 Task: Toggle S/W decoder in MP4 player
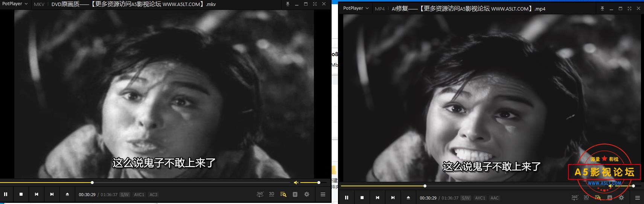click(466, 198)
